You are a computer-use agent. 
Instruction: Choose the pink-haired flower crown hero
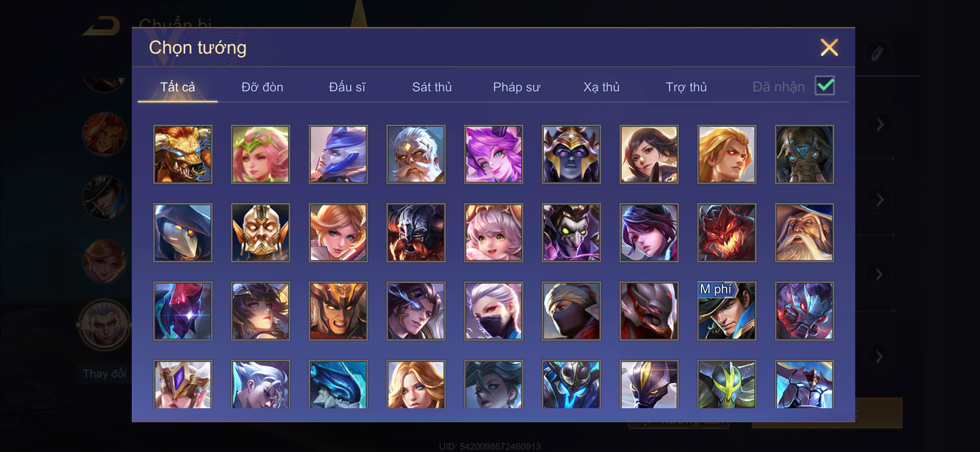(260, 154)
